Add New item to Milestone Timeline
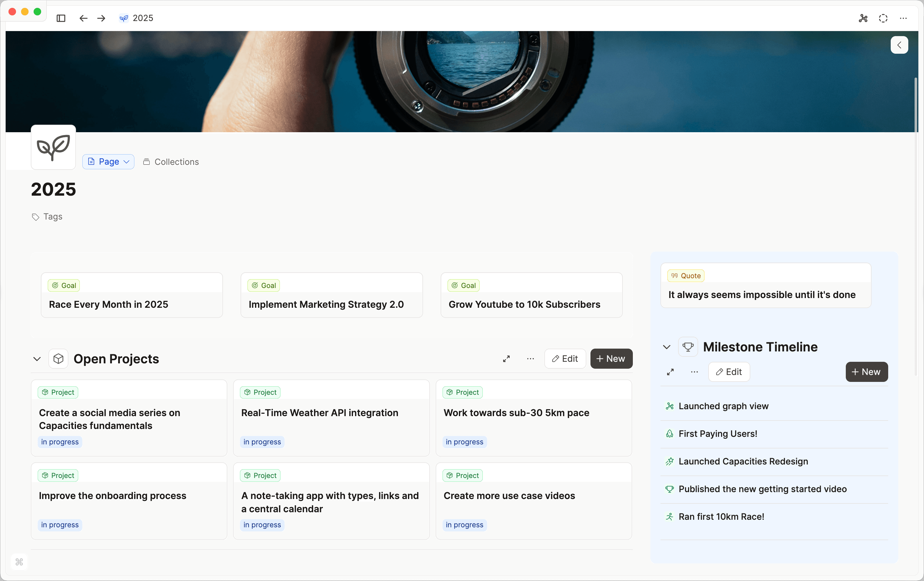This screenshot has width=924, height=581. pos(867,372)
